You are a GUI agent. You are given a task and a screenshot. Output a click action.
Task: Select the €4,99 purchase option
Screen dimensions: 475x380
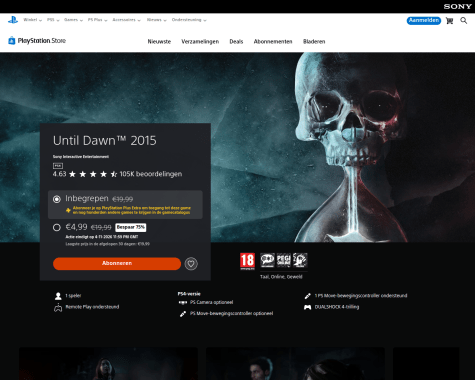tap(57, 227)
